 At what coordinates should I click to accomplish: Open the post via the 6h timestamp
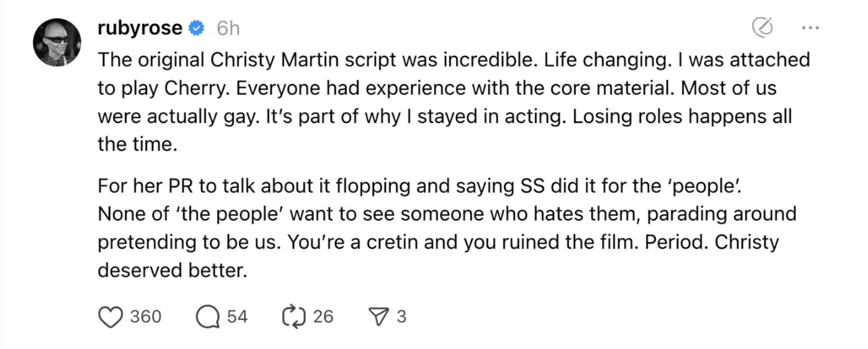(228, 28)
